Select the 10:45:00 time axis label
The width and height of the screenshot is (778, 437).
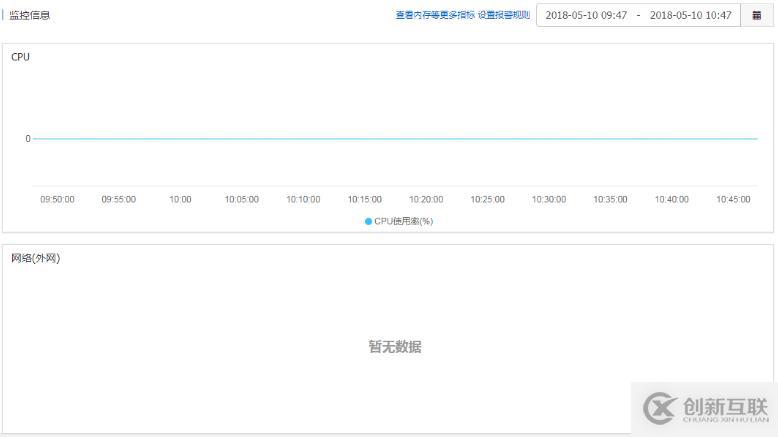(x=733, y=199)
